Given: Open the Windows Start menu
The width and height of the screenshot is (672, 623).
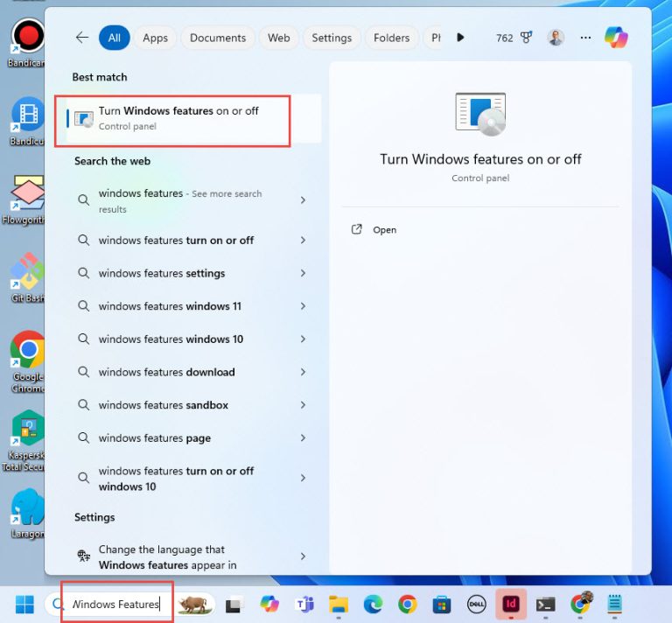Looking at the screenshot, I should click(24, 604).
